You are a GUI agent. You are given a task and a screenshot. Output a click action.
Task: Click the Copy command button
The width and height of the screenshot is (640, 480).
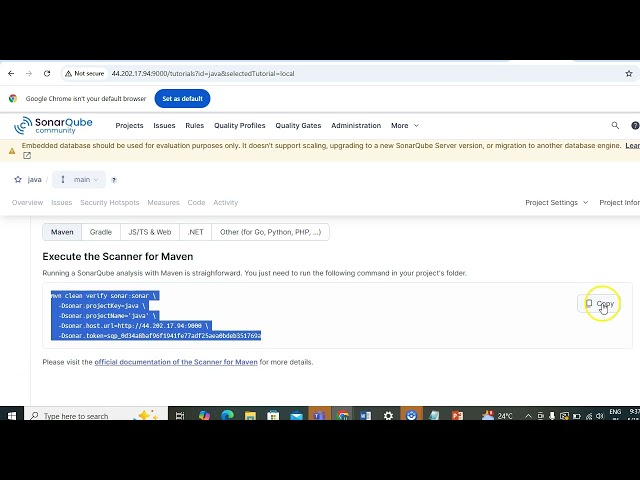pos(599,303)
